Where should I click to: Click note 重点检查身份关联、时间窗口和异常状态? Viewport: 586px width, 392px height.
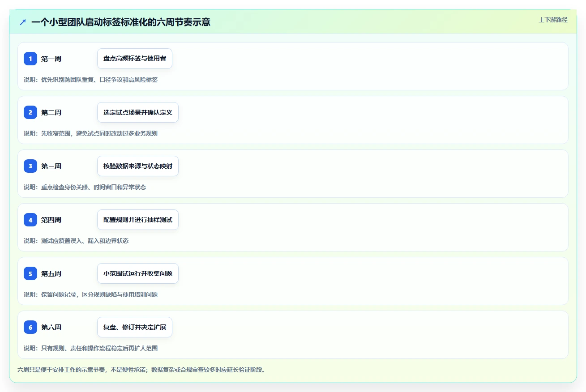pyautogui.click(x=94, y=187)
